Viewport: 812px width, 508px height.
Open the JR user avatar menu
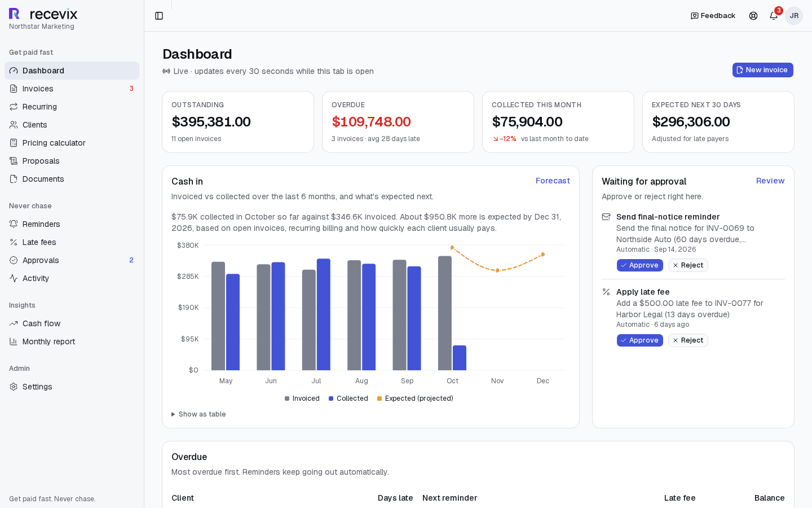[794, 16]
